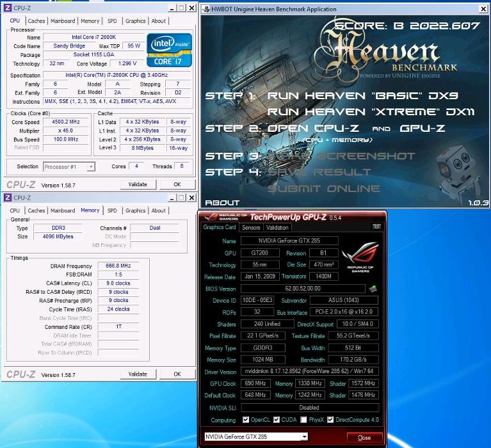Click the Bus Speed 100.0 MHz value
The height and width of the screenshot is (448, 491).
pos(66,140)
